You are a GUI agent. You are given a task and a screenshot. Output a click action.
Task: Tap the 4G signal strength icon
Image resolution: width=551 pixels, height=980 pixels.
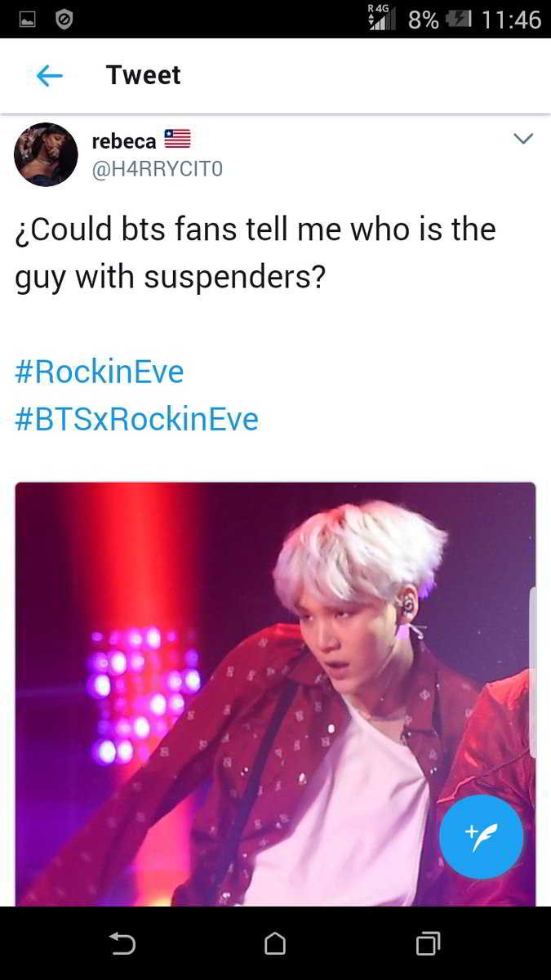381,18
